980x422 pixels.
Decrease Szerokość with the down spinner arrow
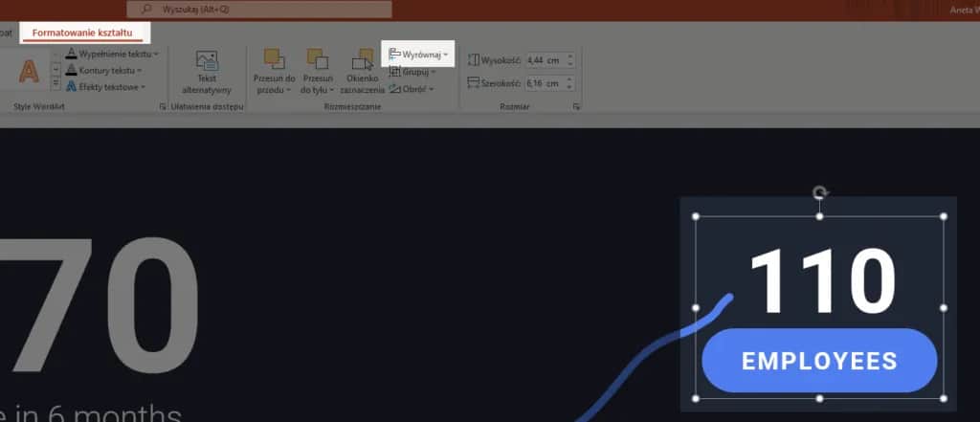point(569,87)
